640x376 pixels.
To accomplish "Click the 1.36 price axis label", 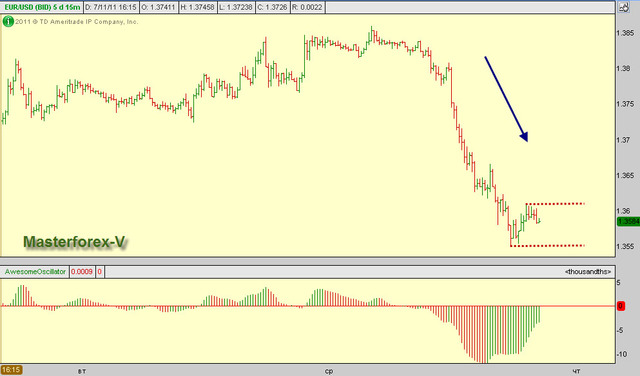I will click(x=624, y=211).
